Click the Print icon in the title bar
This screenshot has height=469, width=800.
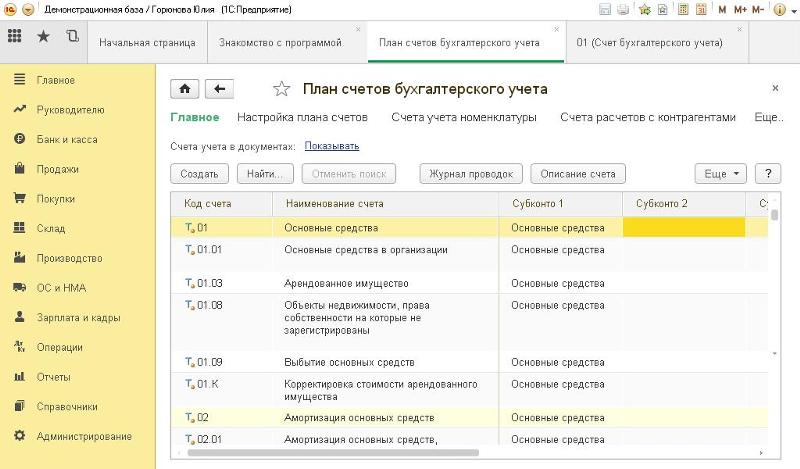pos(623,9)
